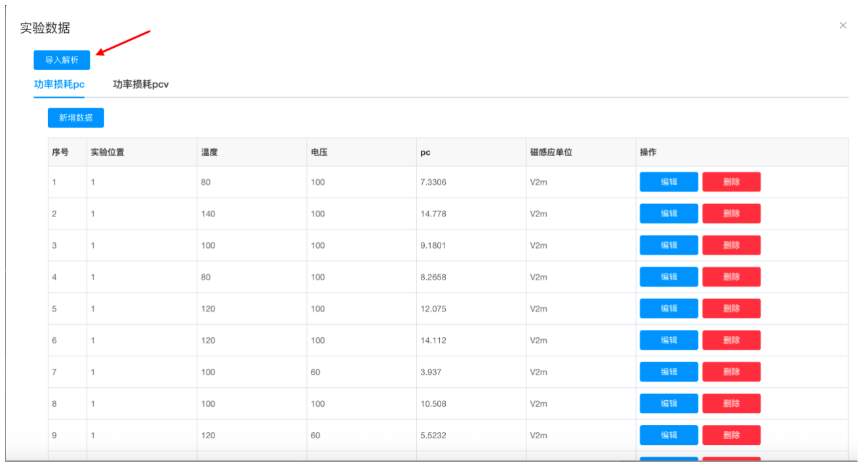Edit row 6 with pc 14.112
This screenshot has width=868, height=475.
668,340
